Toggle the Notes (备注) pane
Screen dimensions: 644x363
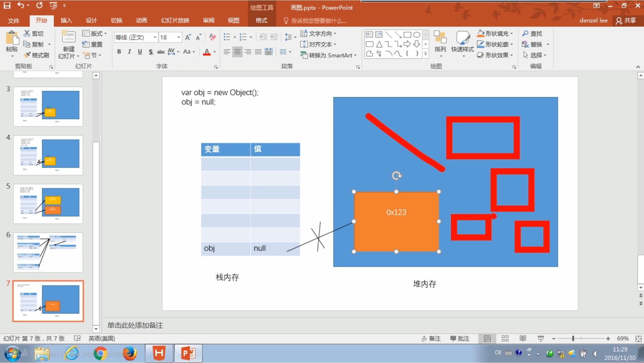click(x=431, y=339)
